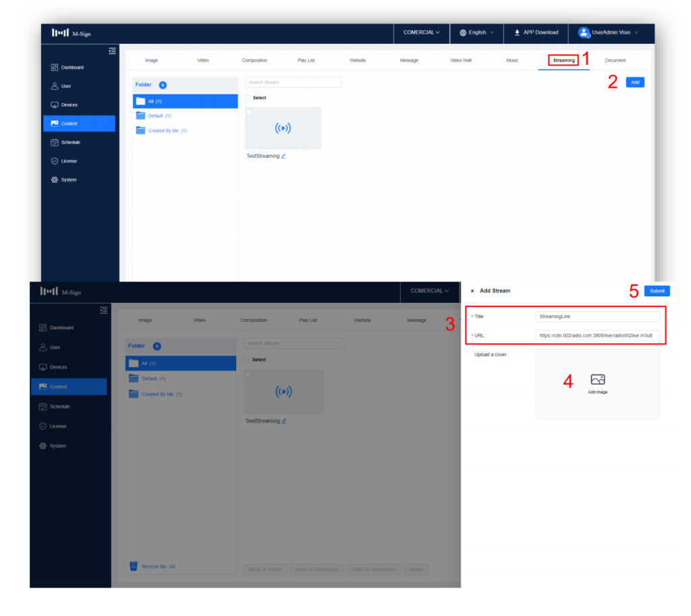Edit TestStreaming name pencil icon, upper window
Viewport: 691px width, 616px height.
(x=283, y=156)
